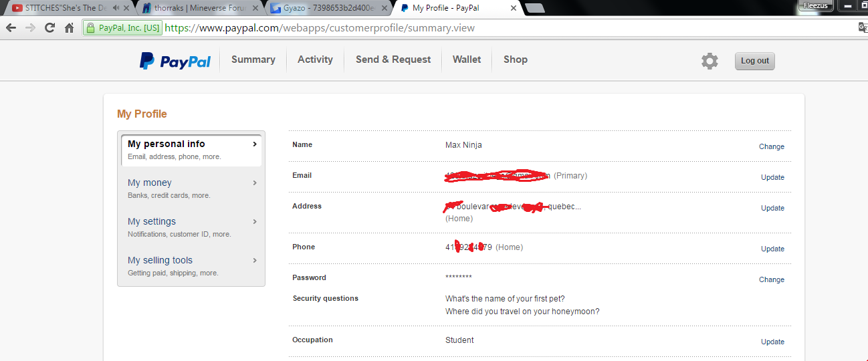
Task: Switch to the Gyazo tab
Action: [x=328, y=8]
